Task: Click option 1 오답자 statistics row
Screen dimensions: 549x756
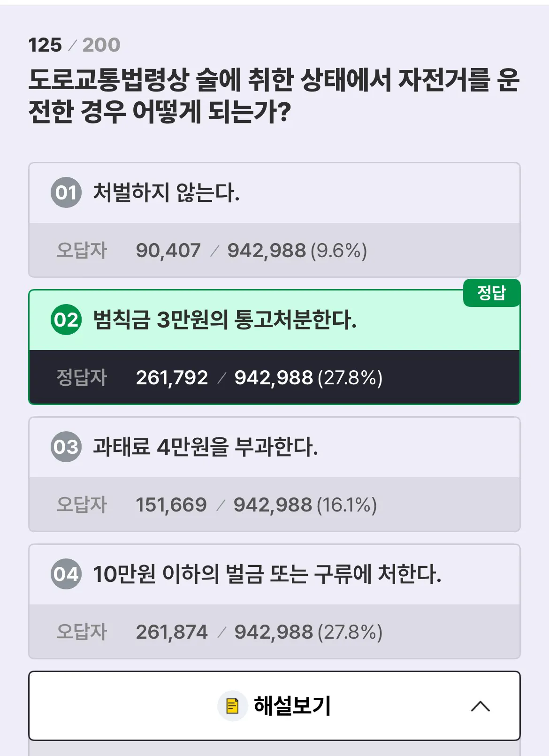Action: click(274, 250)
